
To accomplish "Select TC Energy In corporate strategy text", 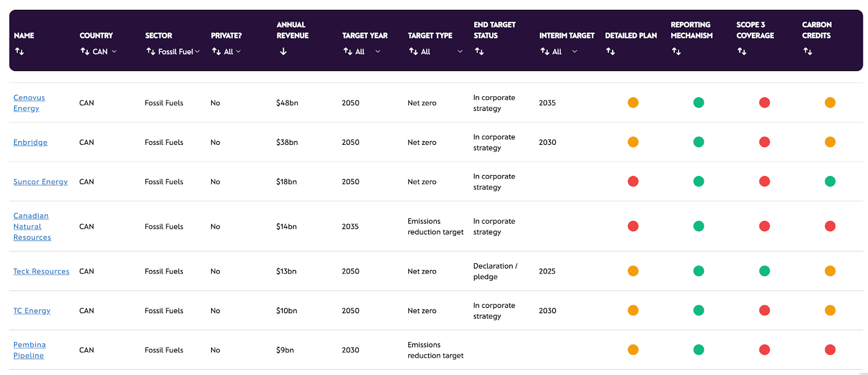I will pos(494,311).
